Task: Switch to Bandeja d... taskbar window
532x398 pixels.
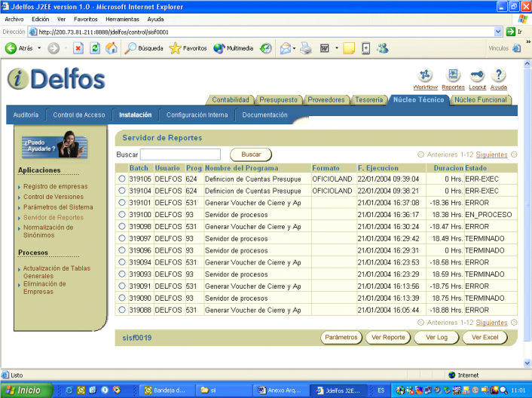Action: [166, 390]
